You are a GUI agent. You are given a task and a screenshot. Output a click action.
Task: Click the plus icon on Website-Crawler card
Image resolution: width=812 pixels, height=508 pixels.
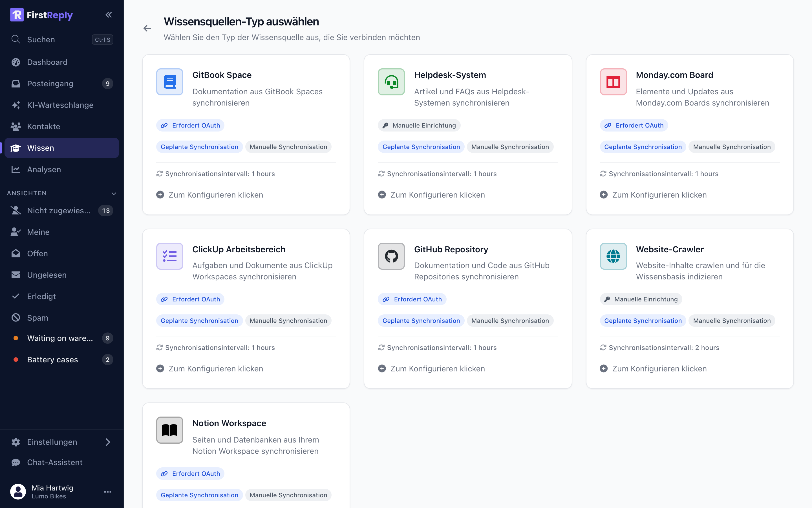(x=604, y=369)
